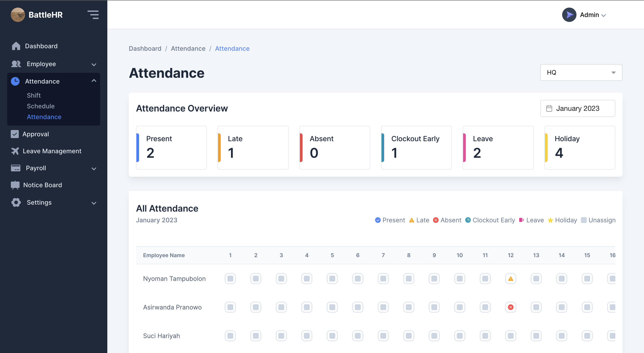This screenshot has height=353, width=644.
Task: Click the hamburger menu collapse icon
Action: (93, 15)
